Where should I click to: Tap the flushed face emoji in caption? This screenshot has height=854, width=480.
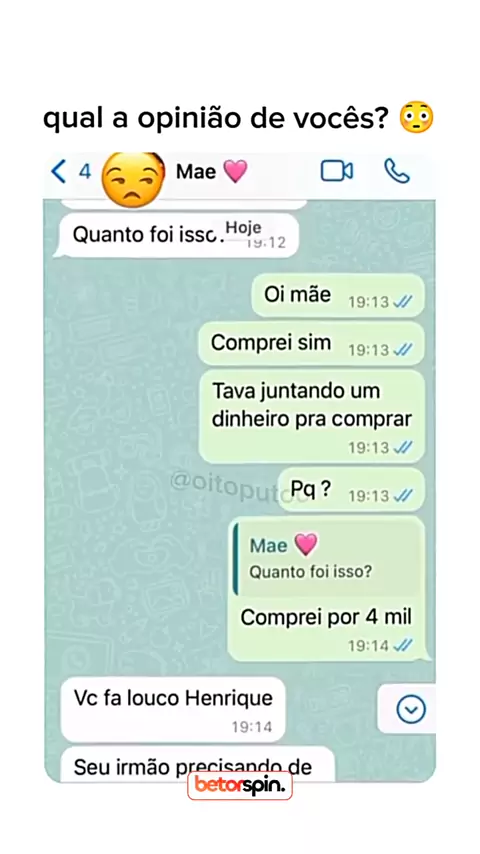pos(416,118)
